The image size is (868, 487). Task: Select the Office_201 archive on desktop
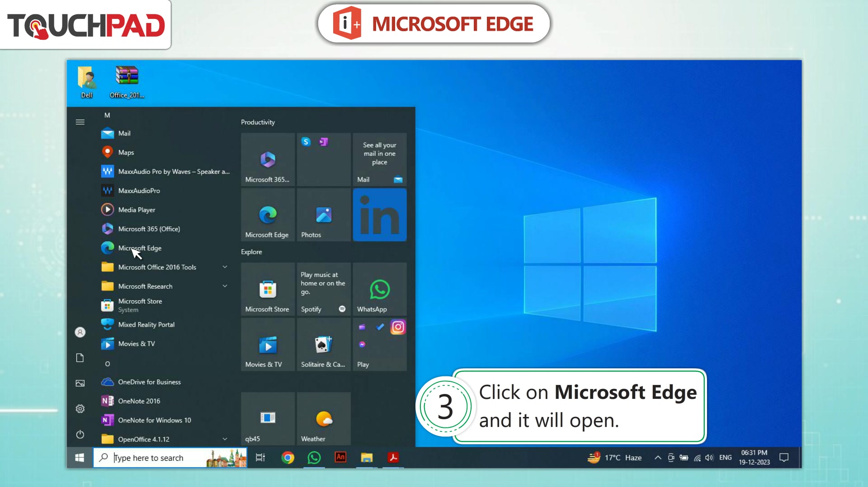(x=127, y=82)
